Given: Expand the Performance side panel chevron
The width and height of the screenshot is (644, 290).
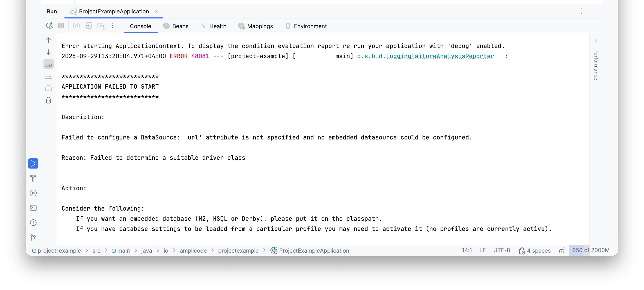Looking at the screenshot, I should [596, 41].
